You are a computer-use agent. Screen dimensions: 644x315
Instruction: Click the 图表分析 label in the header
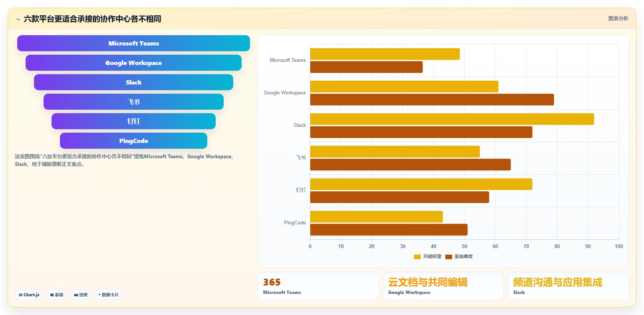point(618,18)
